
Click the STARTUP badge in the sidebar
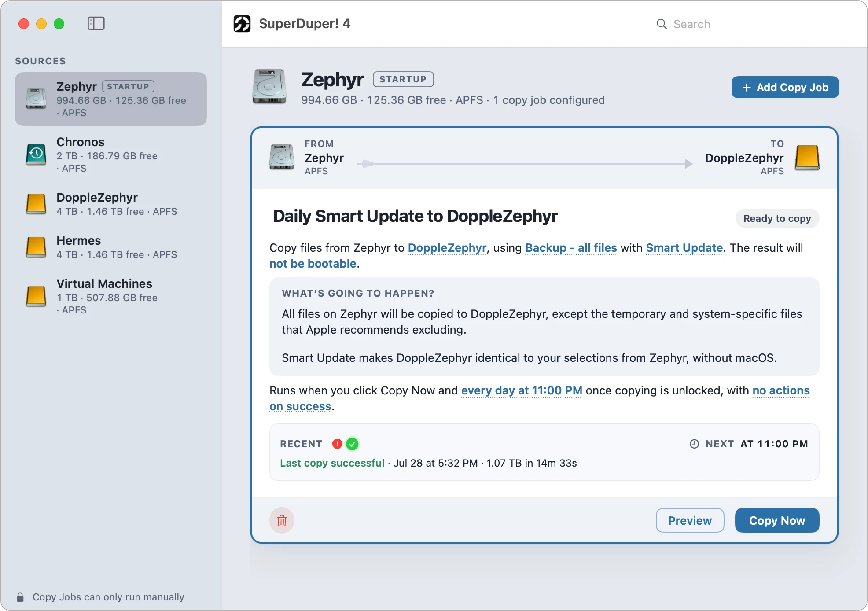[128, 86]
